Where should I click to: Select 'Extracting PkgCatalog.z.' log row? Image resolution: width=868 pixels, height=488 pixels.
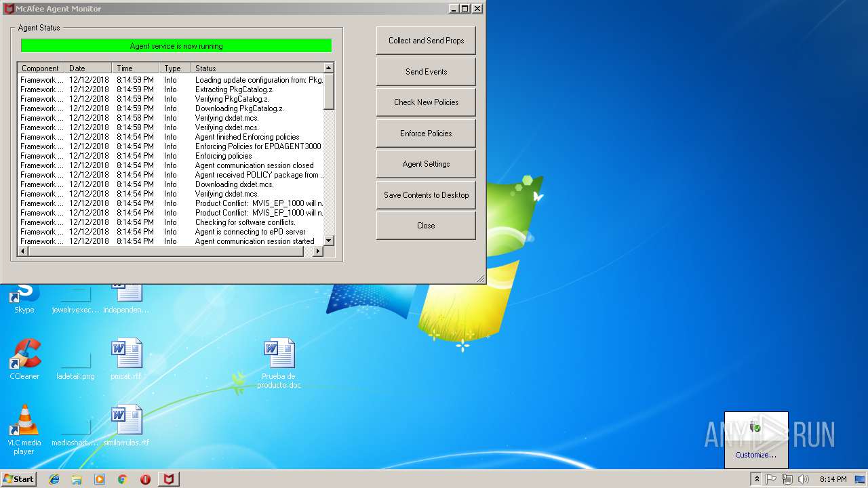point(171,89)
